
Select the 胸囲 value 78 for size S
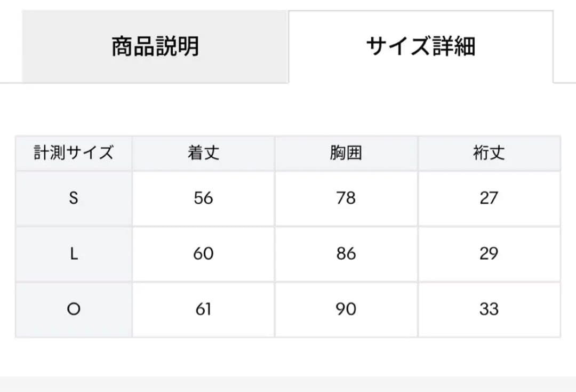tap(346, 198)
